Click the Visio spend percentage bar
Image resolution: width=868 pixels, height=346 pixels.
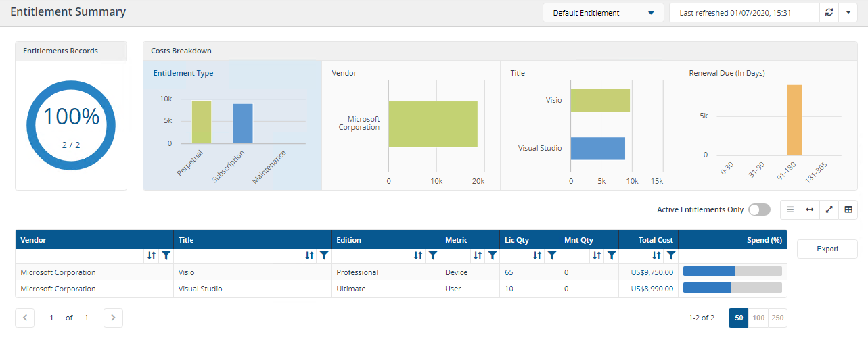(733, 272)
